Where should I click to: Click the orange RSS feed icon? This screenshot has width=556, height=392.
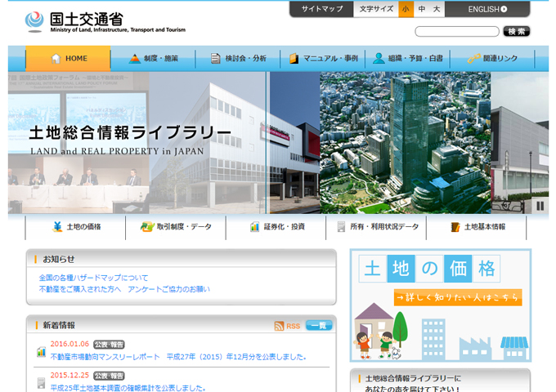click(279, 326)
